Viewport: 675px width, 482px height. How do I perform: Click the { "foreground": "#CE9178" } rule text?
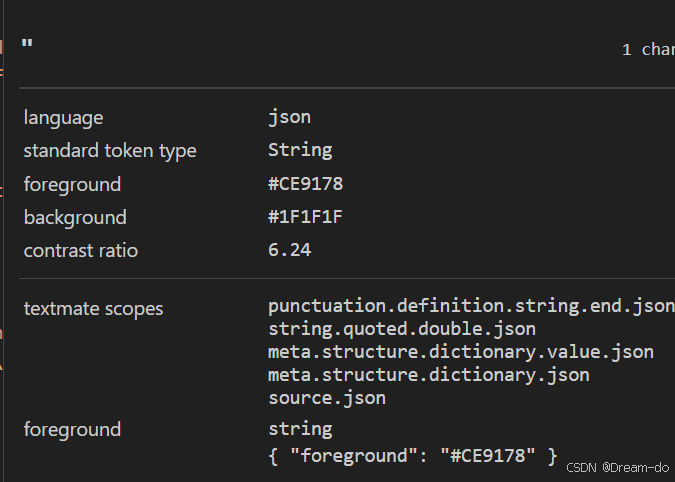pos(412,456)
